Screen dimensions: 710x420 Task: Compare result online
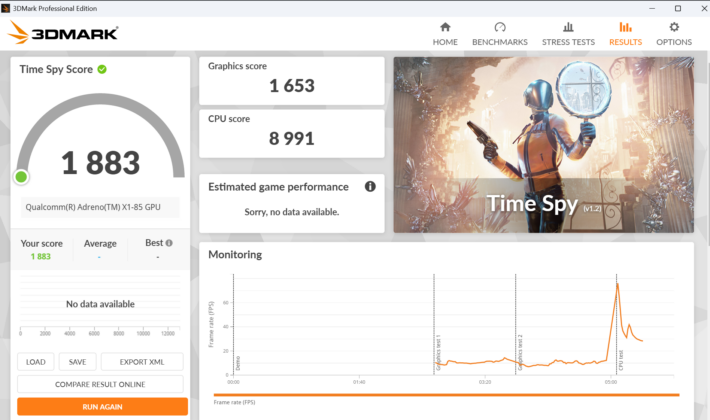click(x=100, y=384)
